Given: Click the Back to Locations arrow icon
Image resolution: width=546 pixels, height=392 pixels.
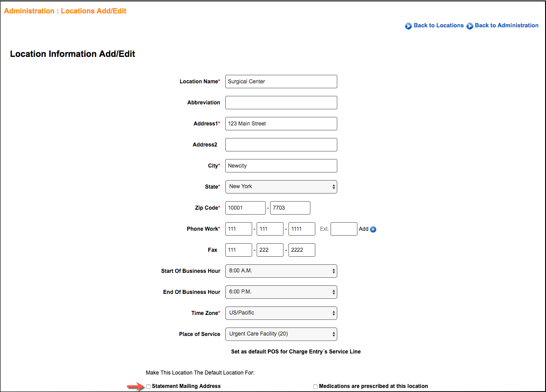Looking at the screenshot, I should pos(408,26).
